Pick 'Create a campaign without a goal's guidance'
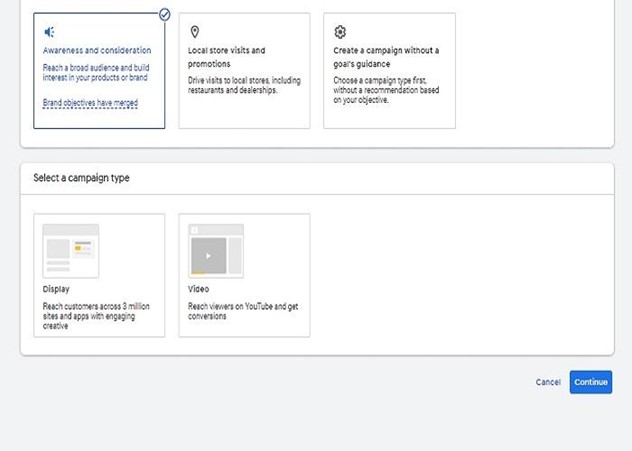Image resolution: width=632 pixels, height=451 pixels. 386,56
